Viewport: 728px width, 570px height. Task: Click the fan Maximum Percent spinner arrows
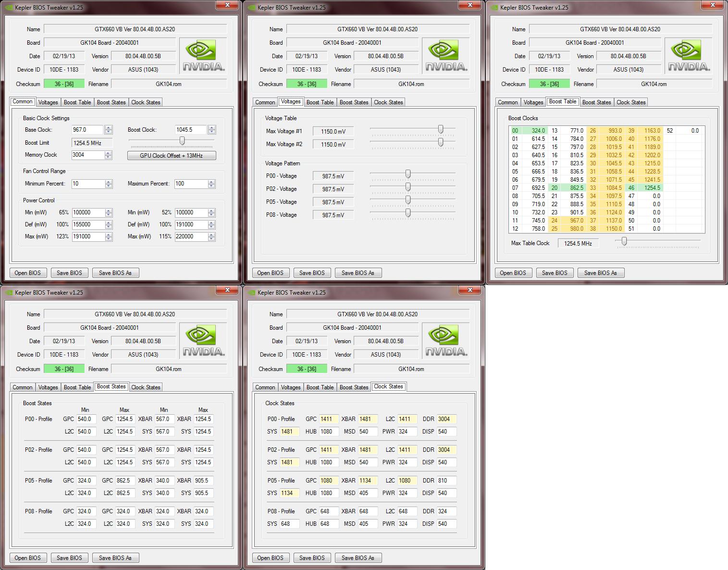[x=212, y=184]
